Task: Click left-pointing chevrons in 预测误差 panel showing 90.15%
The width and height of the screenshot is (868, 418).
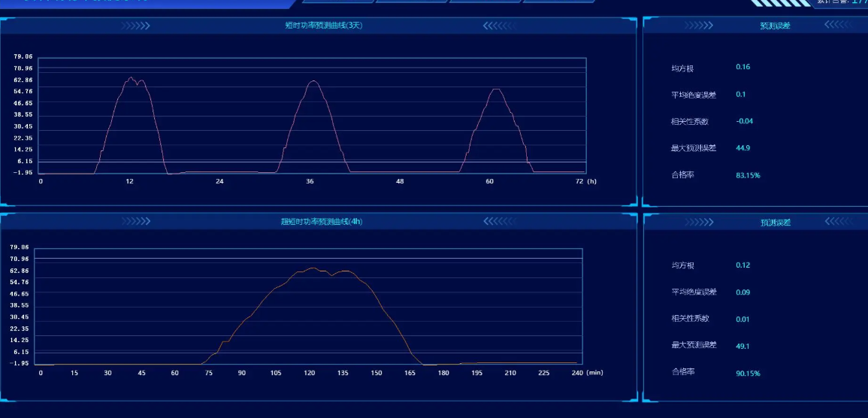Action: [x=839, y=222]
